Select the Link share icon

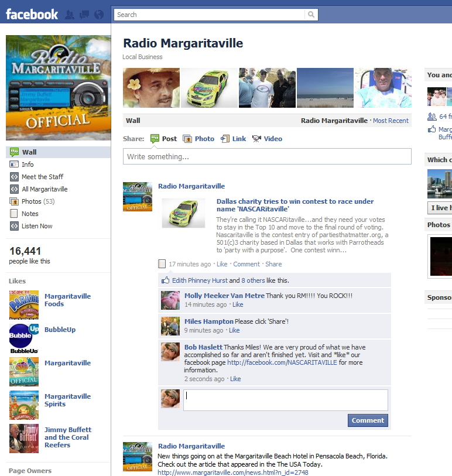(x=225, y=139)
